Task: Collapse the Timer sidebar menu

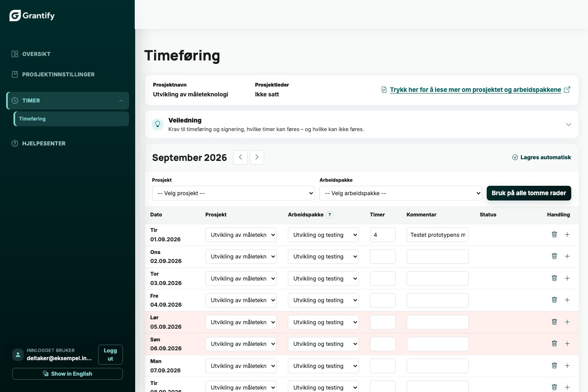Action: tap(68, 100)
